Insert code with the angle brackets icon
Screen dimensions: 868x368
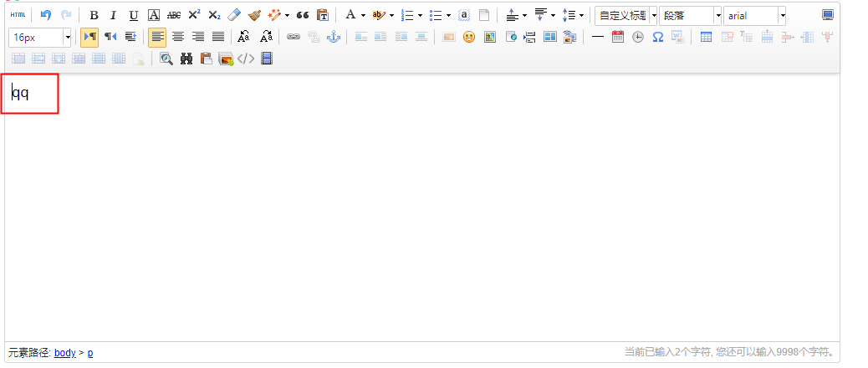246,58
